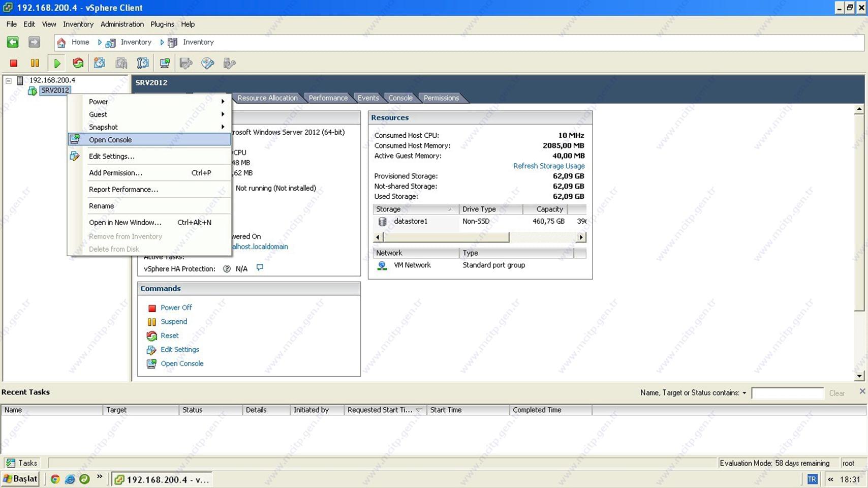Expand the Snapshot submenu
868x488 pixels.
pyautogui.click(x=149, y=127)
